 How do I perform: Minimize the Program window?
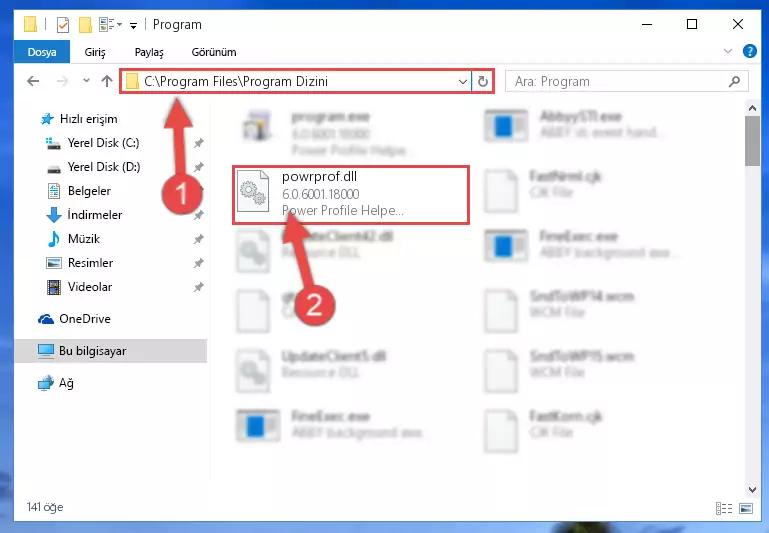pyautogui.click(x=647, y=24)
